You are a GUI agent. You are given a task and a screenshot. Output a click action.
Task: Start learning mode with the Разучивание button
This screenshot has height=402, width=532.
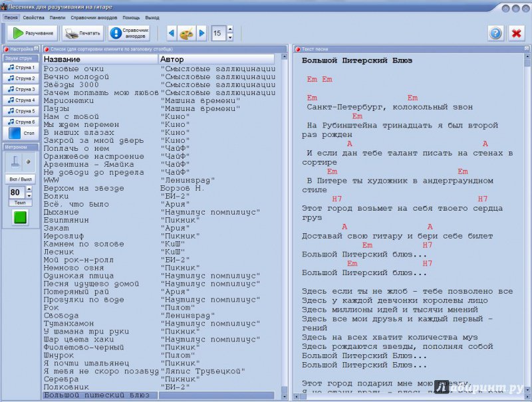click(32, 33)
